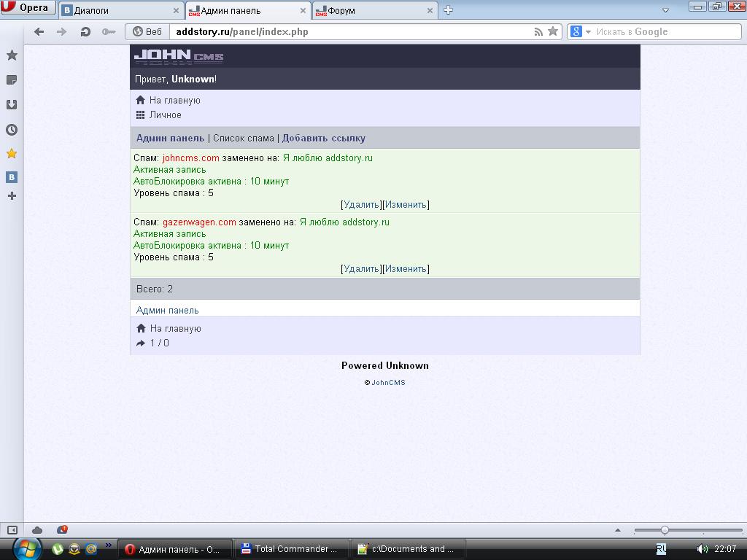Add a panel with the sidebar plus
747x560 pixels.
12,195
